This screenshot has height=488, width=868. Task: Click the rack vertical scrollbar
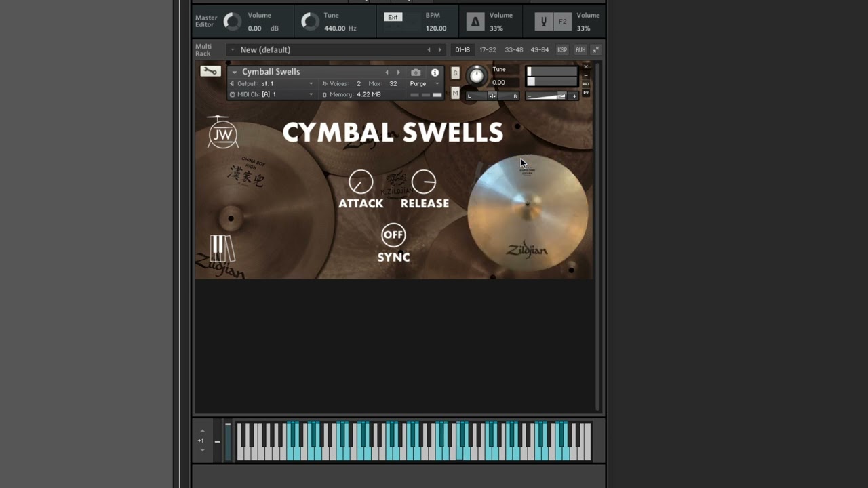[598, 237]
